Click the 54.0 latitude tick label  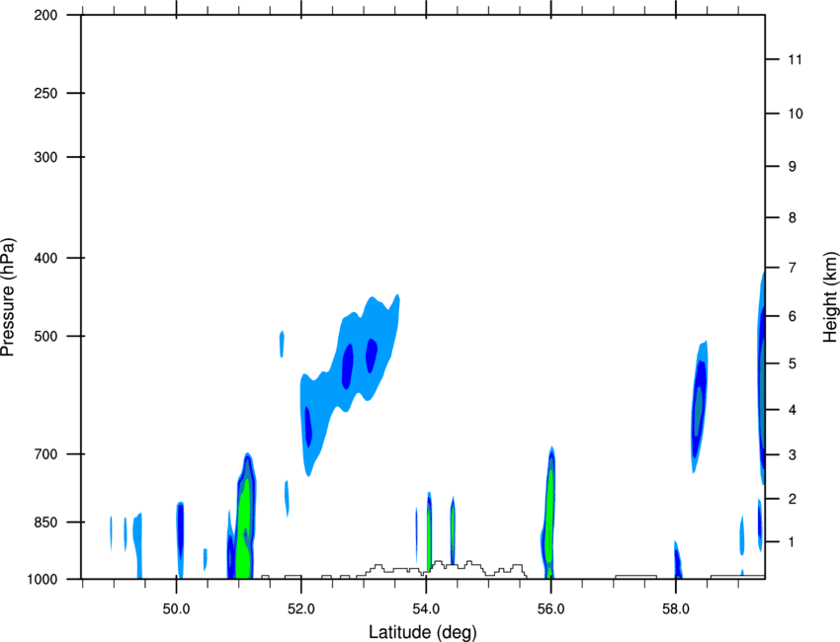[426, 609]
